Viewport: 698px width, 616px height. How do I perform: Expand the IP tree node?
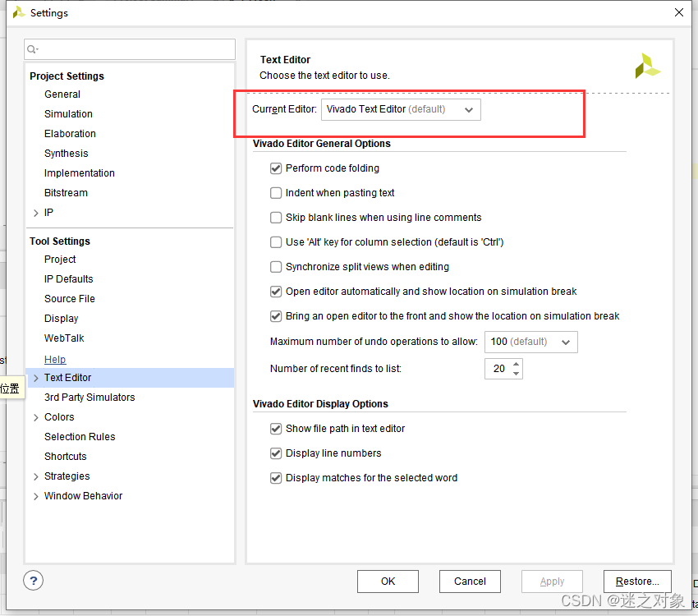click(x=36, y=213)
